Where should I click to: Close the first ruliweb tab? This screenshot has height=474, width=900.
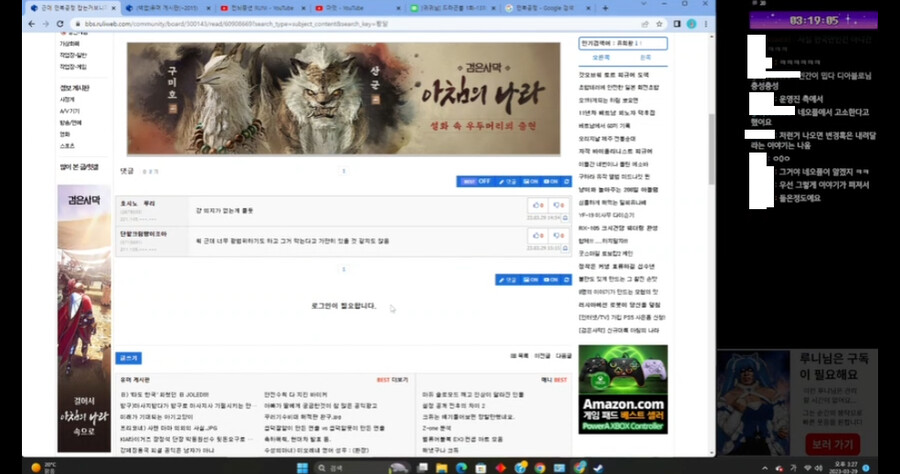coord(113,8)
